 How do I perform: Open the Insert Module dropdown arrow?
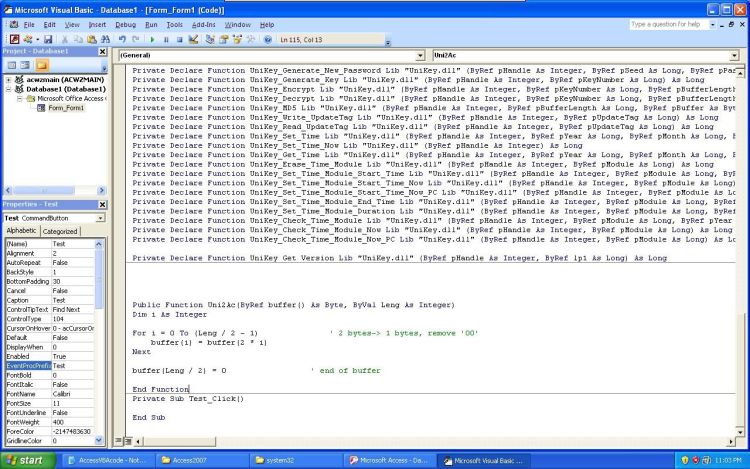37,39
